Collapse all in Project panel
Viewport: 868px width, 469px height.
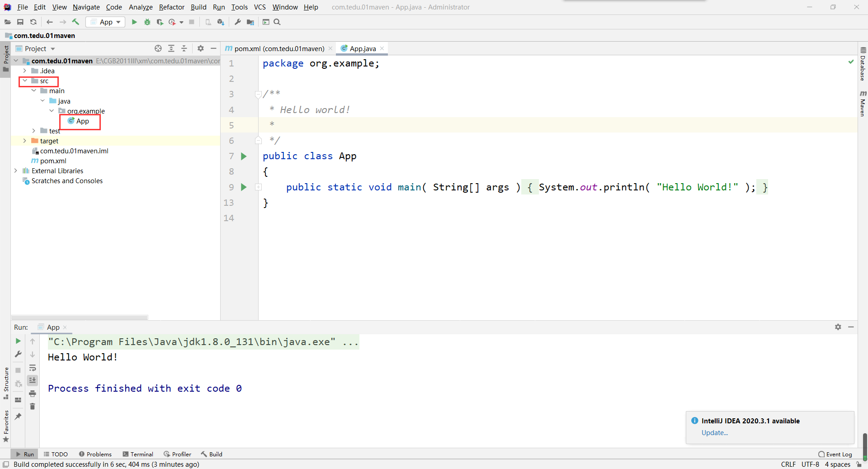pyautogui.click(x=184, y=48)
